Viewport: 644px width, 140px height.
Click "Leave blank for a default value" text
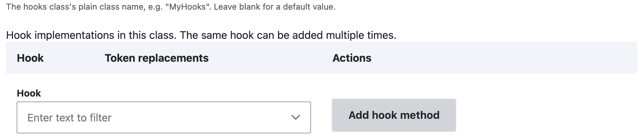(274, 7)
